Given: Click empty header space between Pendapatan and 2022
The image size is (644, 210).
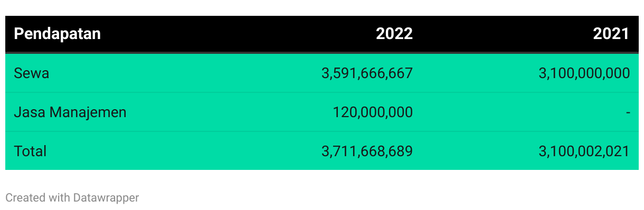Looking at the screenshot, I should pos(238,34).
